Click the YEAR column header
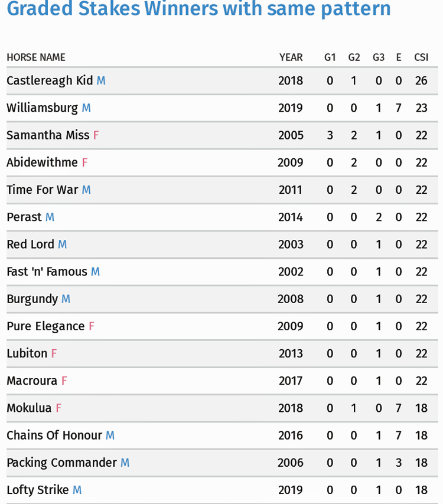The width and height of the screenshot is (443, 504). tap(291, 57)
